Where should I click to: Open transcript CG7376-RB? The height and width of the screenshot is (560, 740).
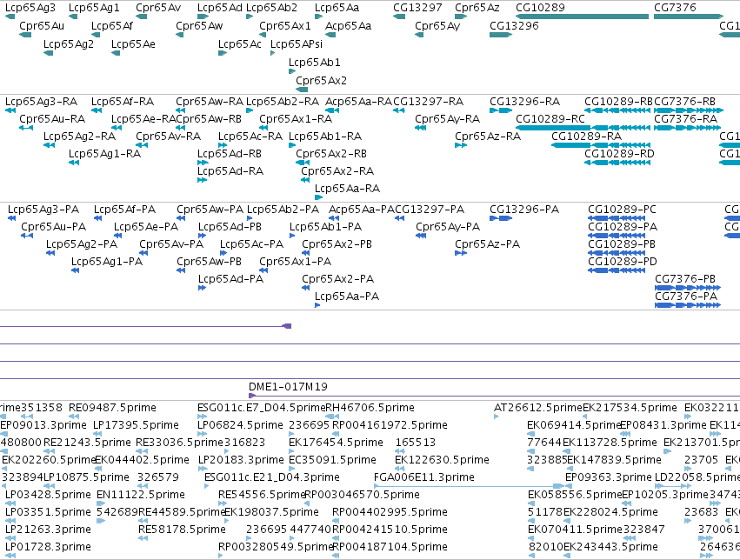[685, 102]
